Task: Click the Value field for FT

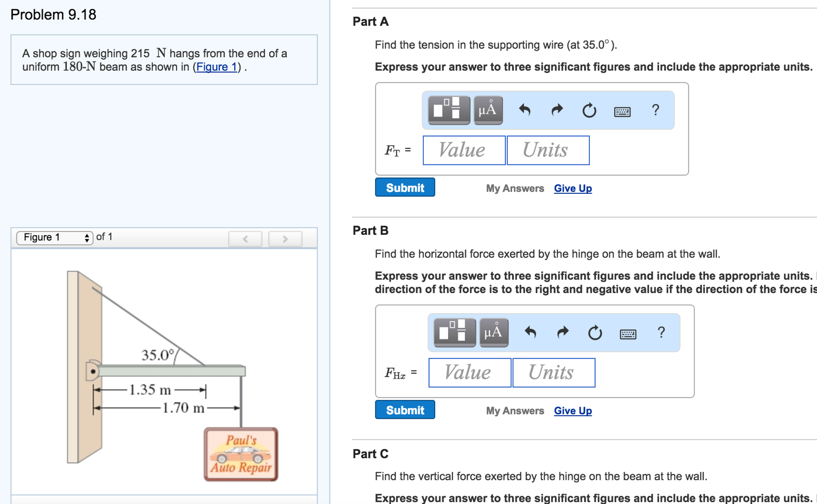Action: tap(463, 150)
